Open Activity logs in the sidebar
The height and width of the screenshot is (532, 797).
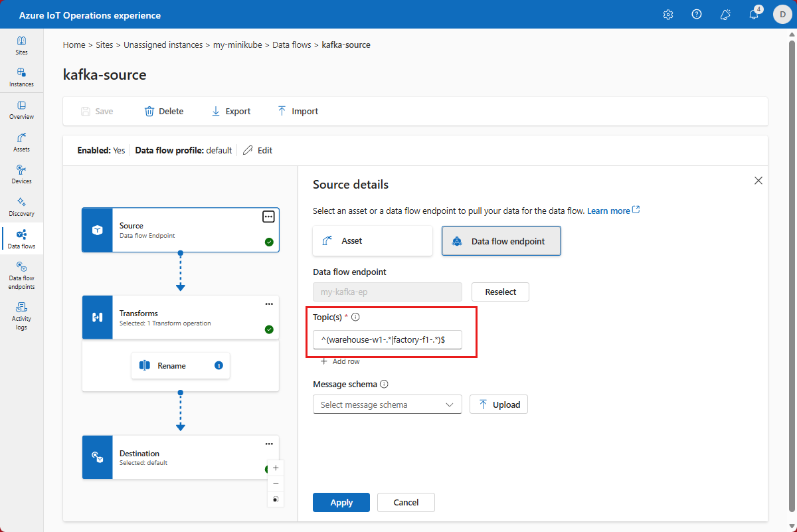pos(21,315)
